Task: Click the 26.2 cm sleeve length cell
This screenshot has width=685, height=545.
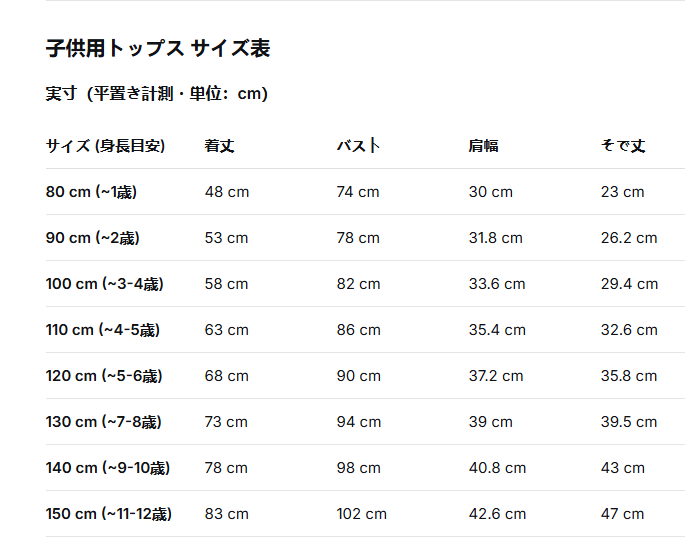Action: [629, 238]
